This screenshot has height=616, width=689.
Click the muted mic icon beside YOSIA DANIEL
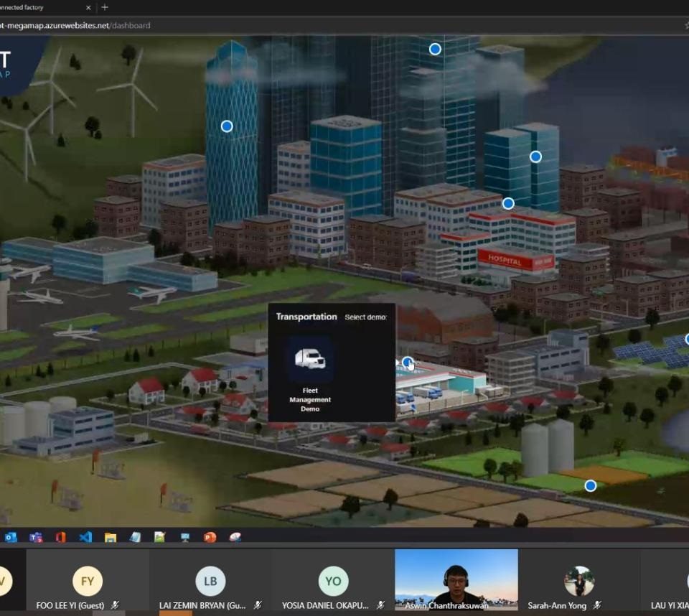pos(380,605)
